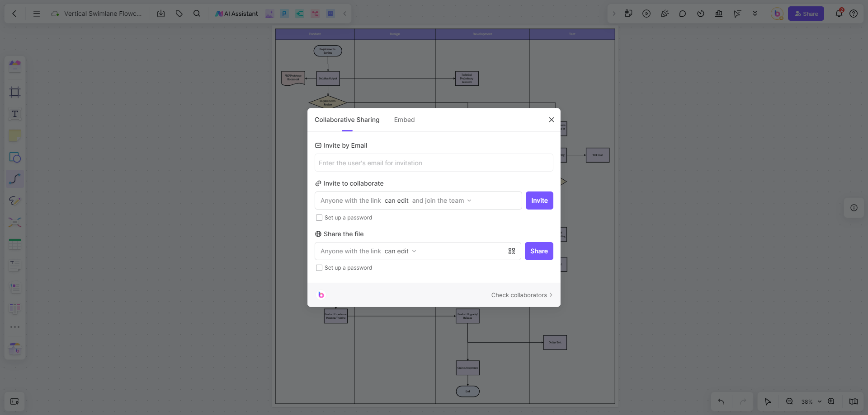Click the purple Share button in top bar

pos(806,14)
